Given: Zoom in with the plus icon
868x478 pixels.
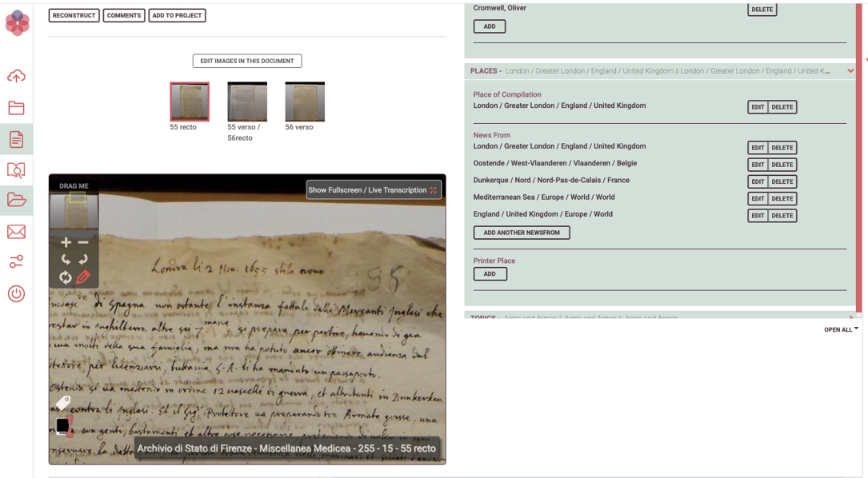Looking at the screenshot, I should (x=66, y=242).
